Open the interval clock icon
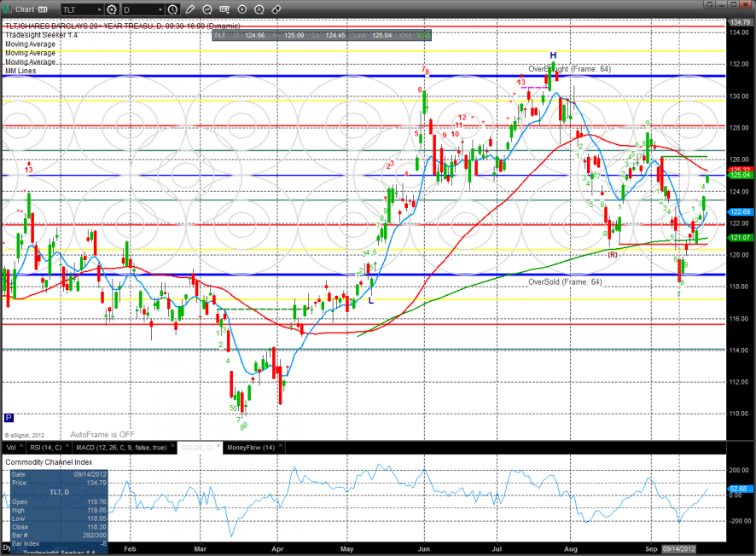This screenshot has width=756, height=556. (x=173, y=9)
